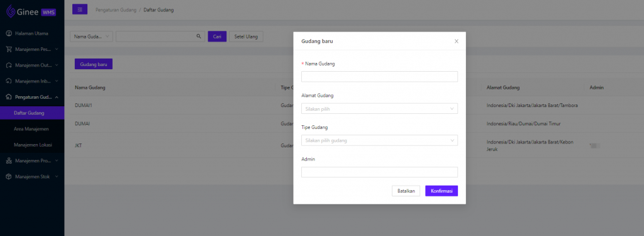Open the Tipe Gudang dropdown
The width and height of the screenshot is (644, 236).
click(x=379, y=140)
